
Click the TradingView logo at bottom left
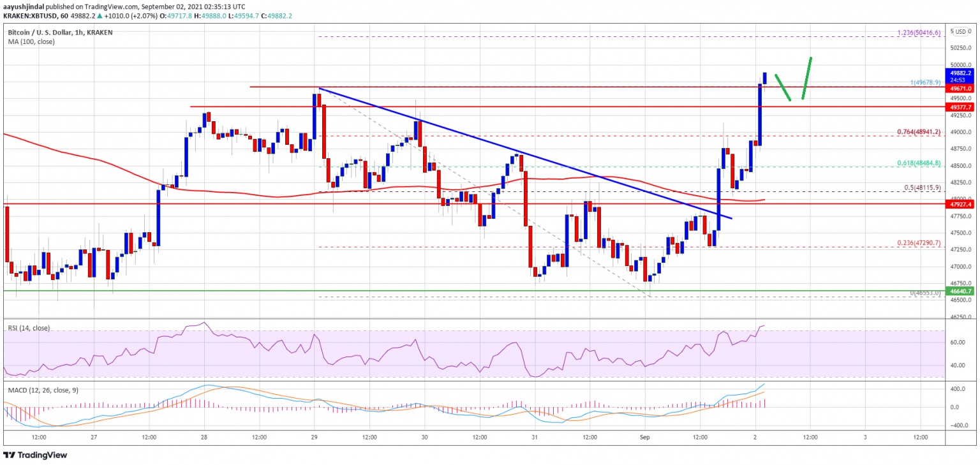tap(35, 455)
